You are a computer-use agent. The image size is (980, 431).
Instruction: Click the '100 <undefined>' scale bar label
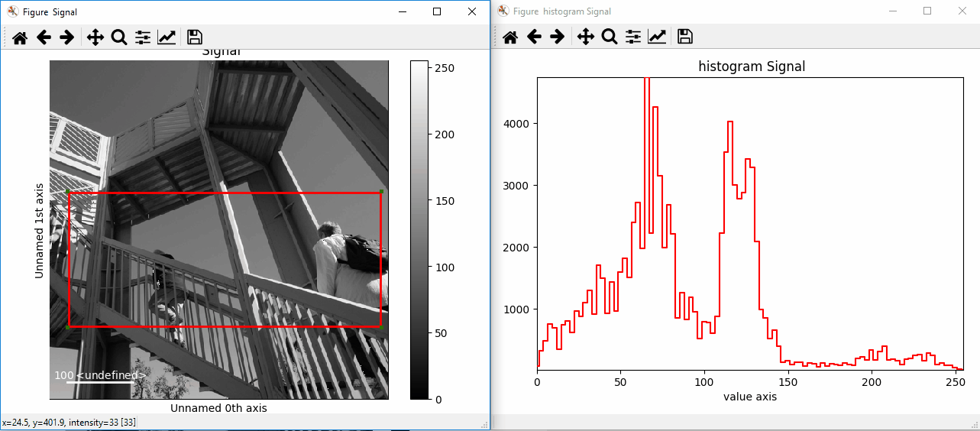[99, 375]
